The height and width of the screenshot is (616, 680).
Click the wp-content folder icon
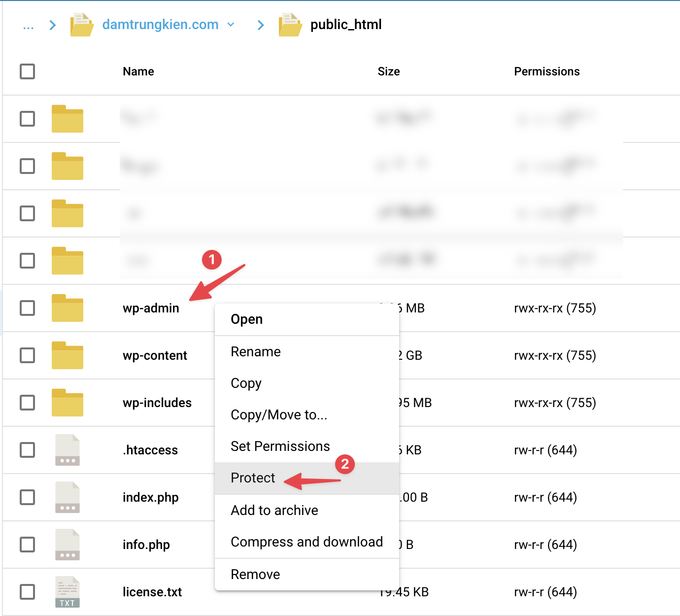tap(68, 355)
